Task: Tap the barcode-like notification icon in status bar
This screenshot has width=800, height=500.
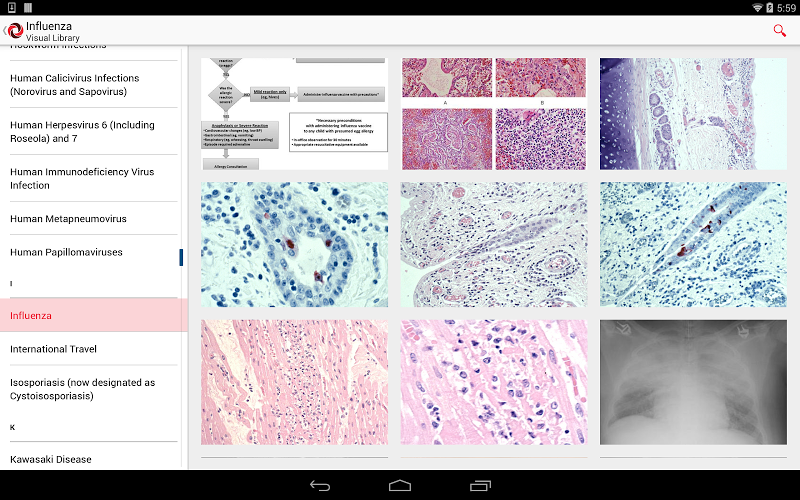Action: point(28,7)
